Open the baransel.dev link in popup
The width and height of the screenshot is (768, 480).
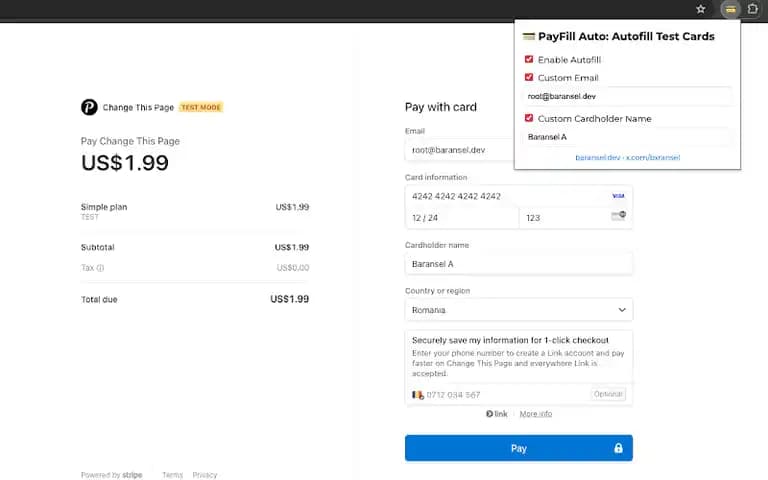click(598, 157)
